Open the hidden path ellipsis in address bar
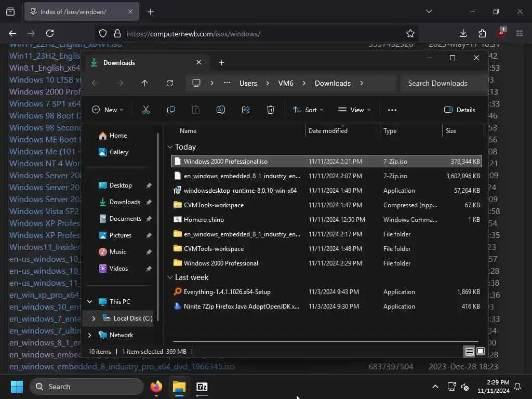 tap(227, 83)
